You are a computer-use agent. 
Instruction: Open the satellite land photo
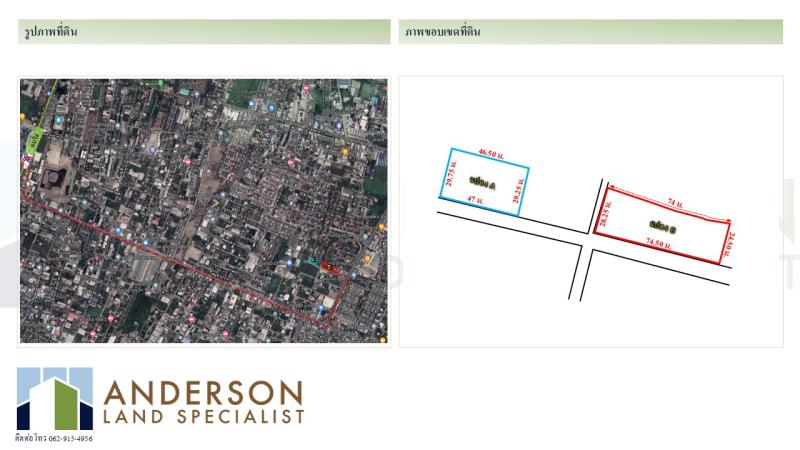pos(204,211)
